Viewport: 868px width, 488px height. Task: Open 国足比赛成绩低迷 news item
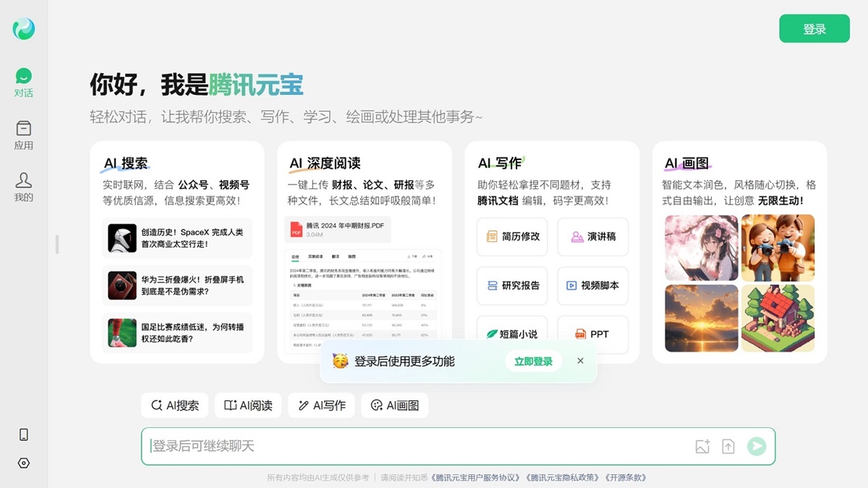pos(178,333)
